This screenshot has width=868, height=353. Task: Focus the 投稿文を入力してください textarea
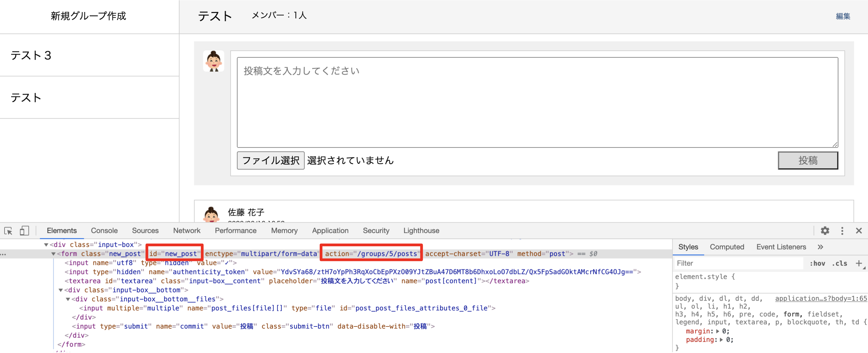coord(537,102)
